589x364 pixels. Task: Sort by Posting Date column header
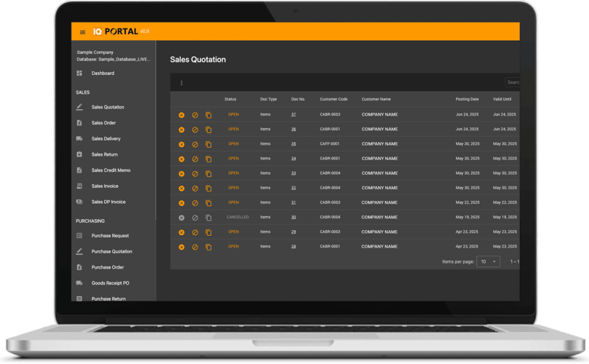[467, 99]
